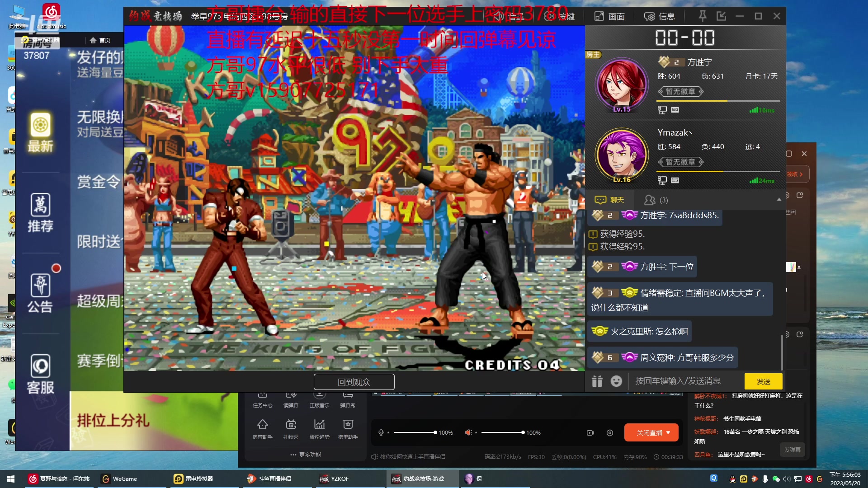Mute the speaker output in streaming panel
The width and height of the screenshot is (868, 488).
pyautogui.click(x=468, y=432)
